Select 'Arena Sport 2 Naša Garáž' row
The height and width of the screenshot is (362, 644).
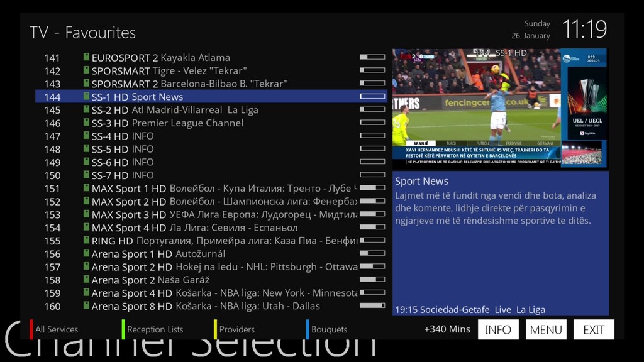(x=211, y=280)
